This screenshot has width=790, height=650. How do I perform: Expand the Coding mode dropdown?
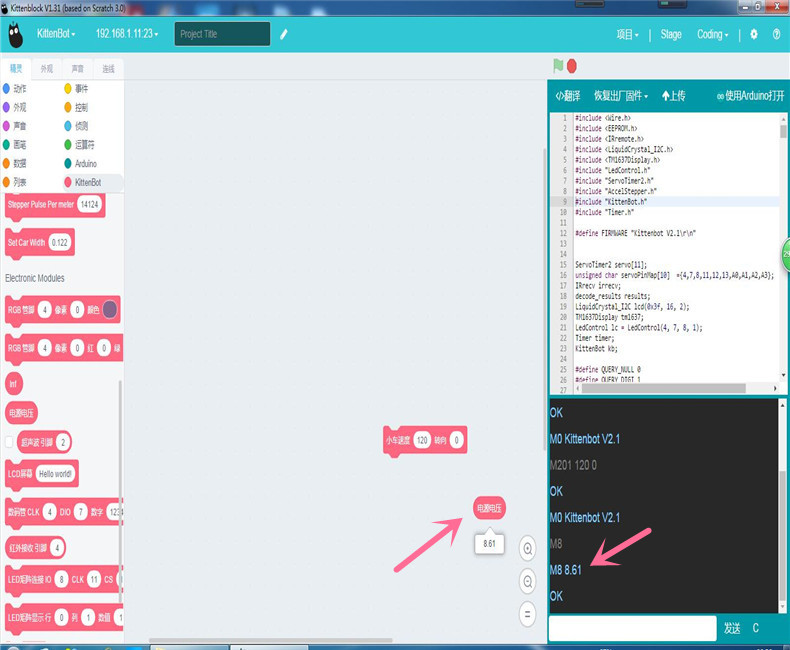[x=713, y=34]
